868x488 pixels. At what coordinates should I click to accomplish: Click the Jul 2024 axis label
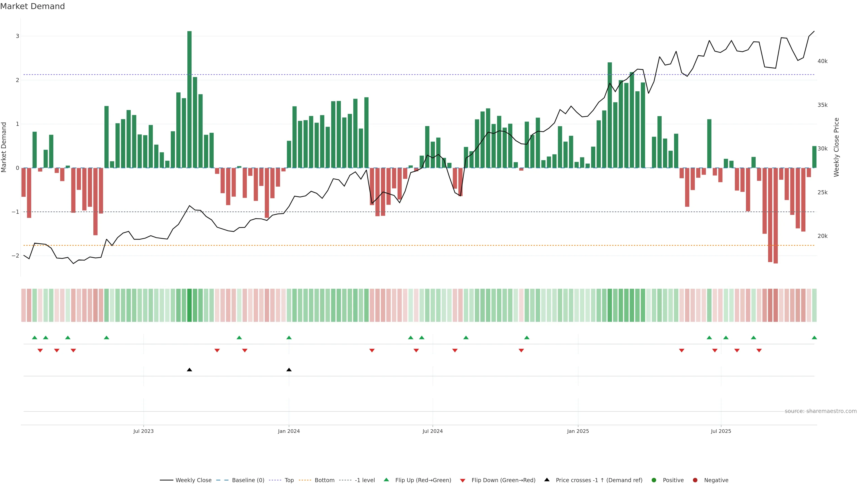(433, 431)
